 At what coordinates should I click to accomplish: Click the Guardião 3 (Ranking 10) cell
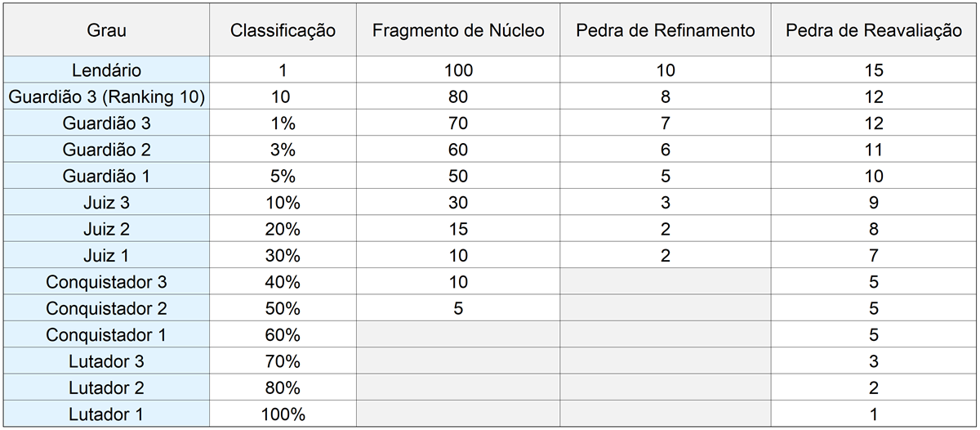[106, 97]
